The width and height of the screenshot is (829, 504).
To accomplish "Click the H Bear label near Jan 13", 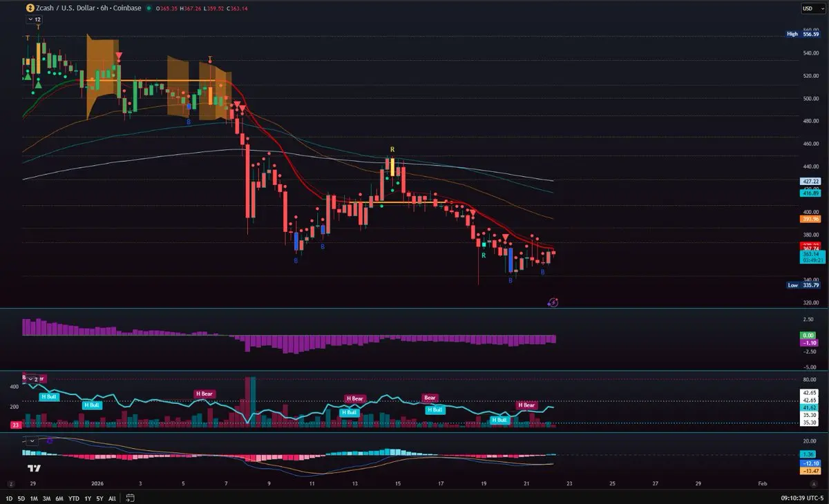I will 354,398.
